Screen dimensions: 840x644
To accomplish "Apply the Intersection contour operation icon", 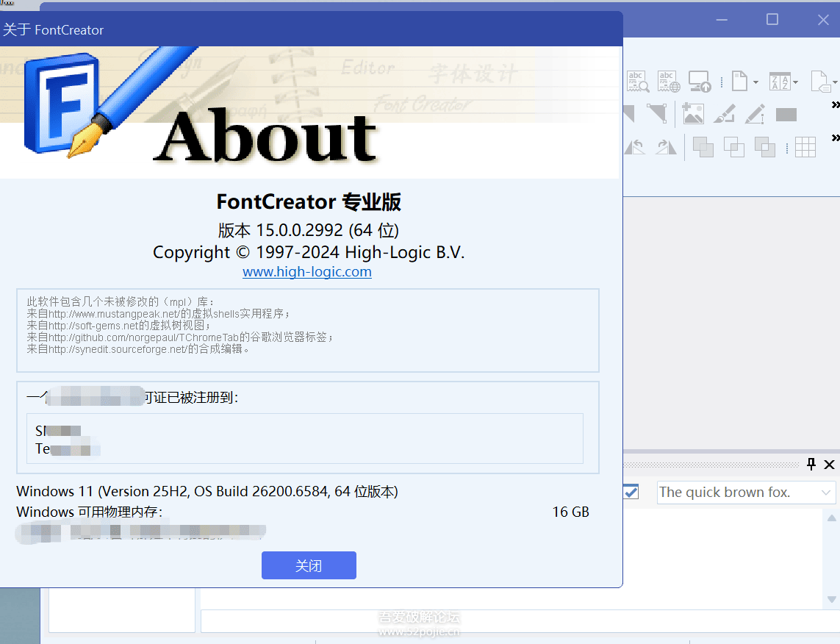I will (733, 146).
